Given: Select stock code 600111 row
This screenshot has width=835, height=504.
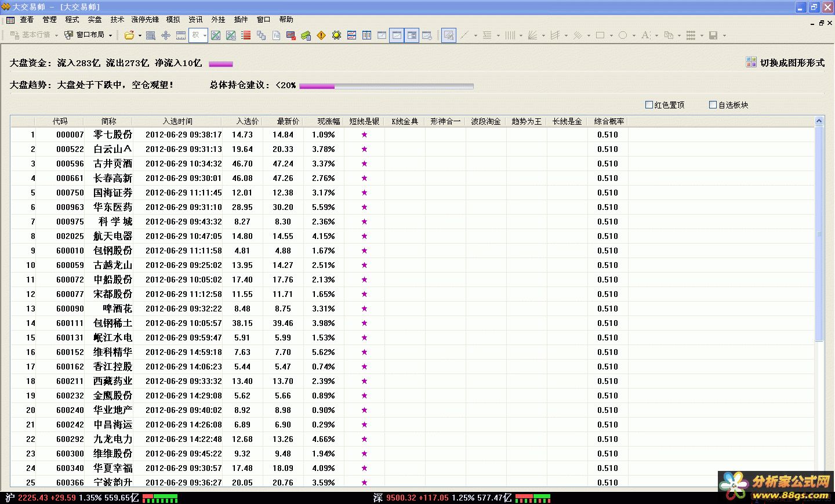Looking at the screenshot, I should (412, 323).
